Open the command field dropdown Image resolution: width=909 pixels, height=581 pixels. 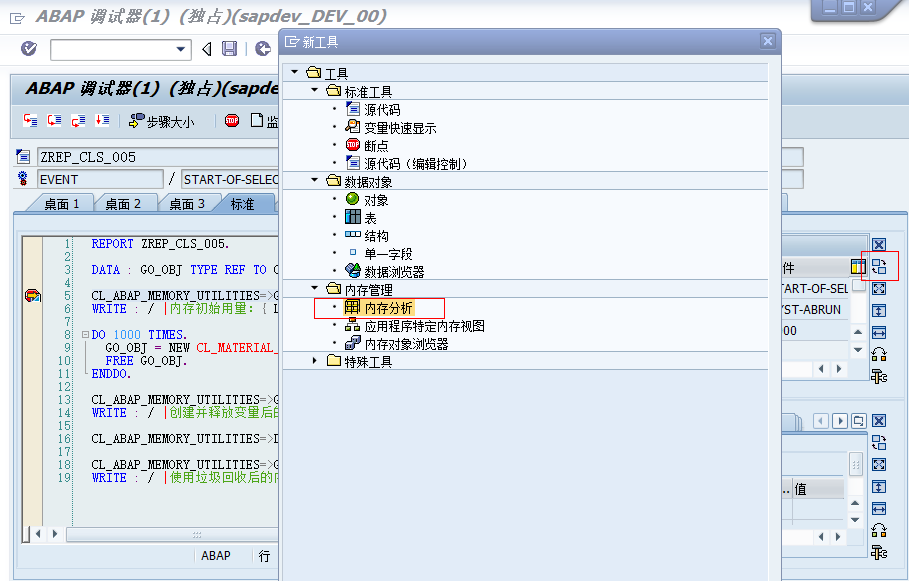point(180,48)
